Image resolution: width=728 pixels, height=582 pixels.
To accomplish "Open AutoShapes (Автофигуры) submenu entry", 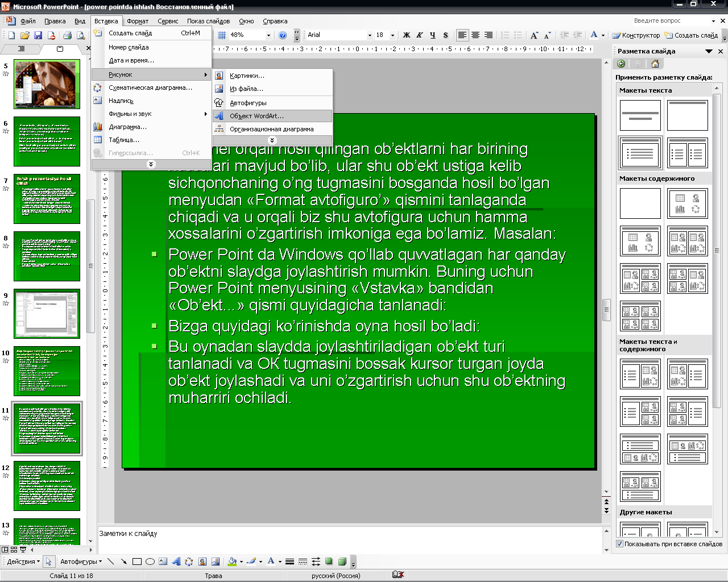I will (x=272, y=103).
